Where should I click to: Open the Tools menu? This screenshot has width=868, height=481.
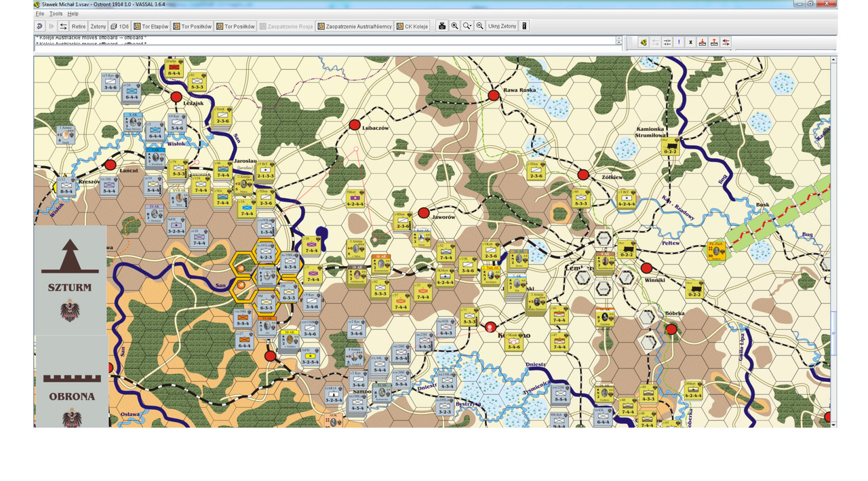tap(56, 14)
